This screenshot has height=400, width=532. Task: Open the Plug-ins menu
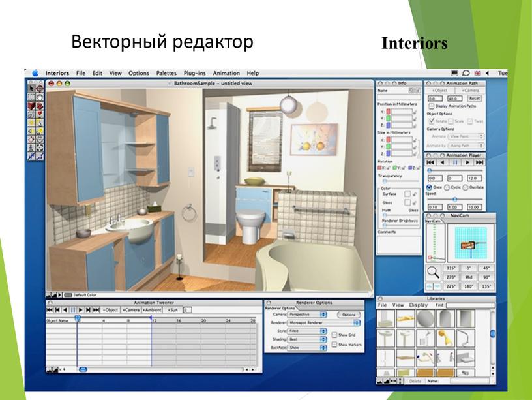click(x=195, y=73)
